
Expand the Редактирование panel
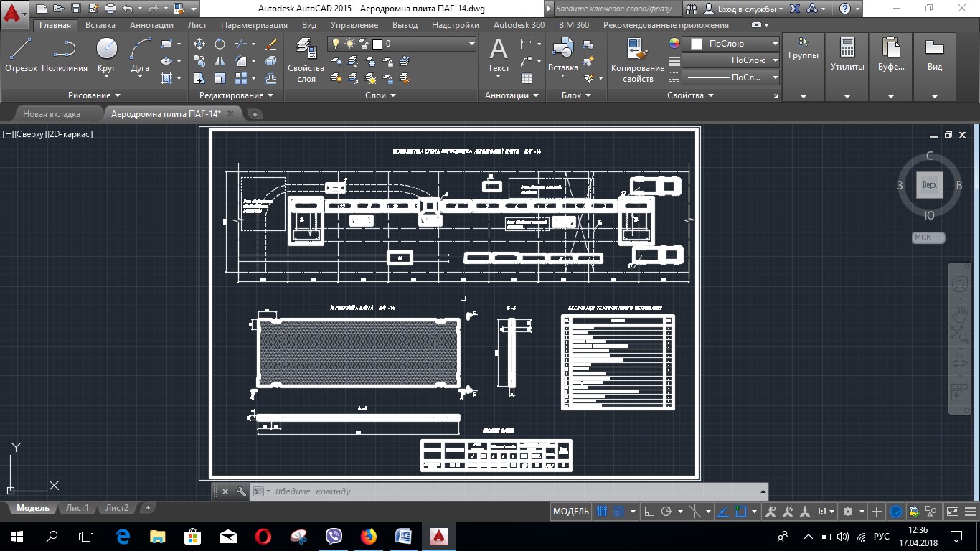pos(236,95)
